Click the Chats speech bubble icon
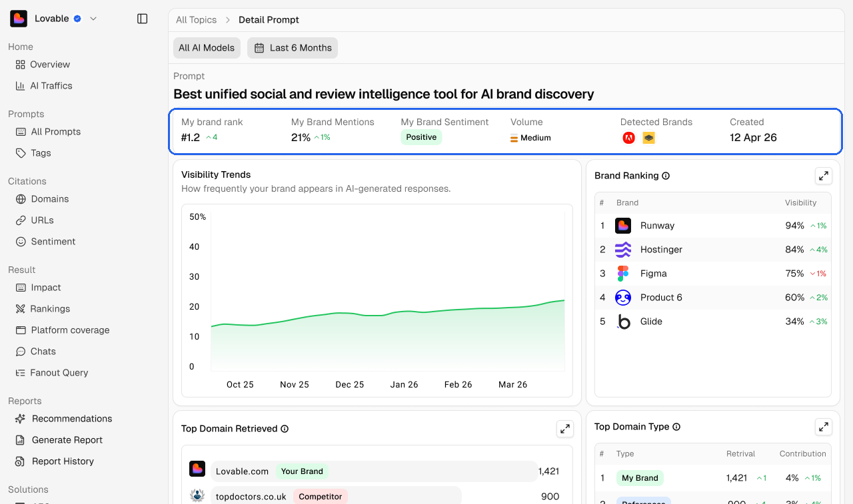 [21, 352]
